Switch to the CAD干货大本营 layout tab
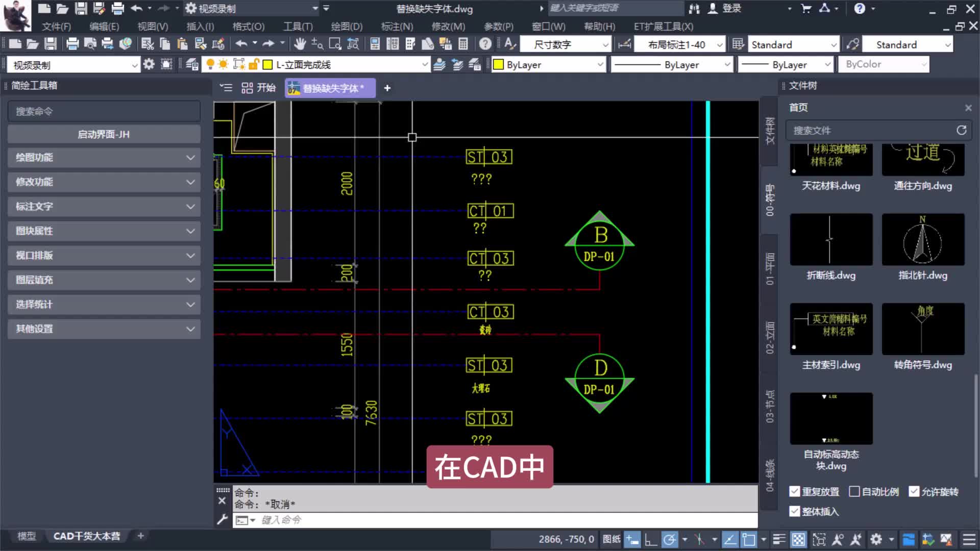This screenshot has height=551, width=980. tap(87, 536)
